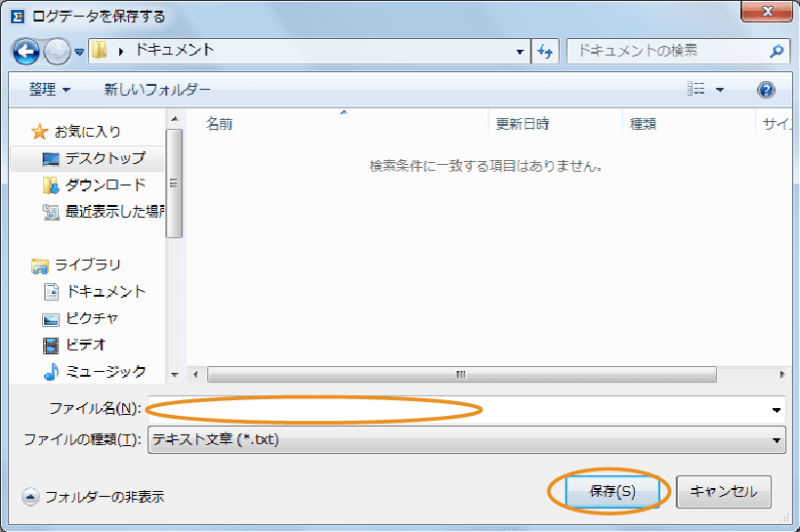Open the 整理 menu
Image resolution: width=800 pixels, height=532 pixels.
pyautogui.click(x=50, y=90)
